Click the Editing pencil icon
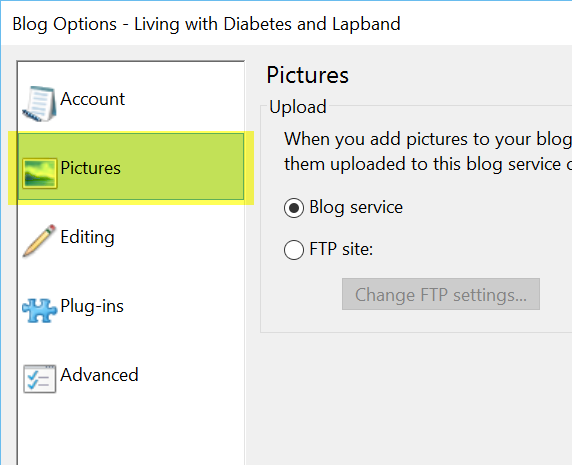The height and width of the screenshot is (465, 572). [39, 241]
